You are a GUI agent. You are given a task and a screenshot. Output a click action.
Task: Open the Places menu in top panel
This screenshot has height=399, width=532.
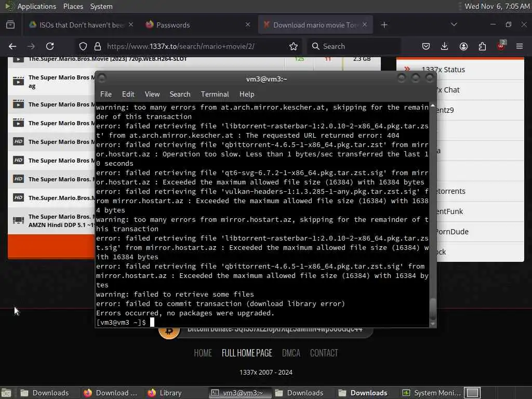(73, 6)
